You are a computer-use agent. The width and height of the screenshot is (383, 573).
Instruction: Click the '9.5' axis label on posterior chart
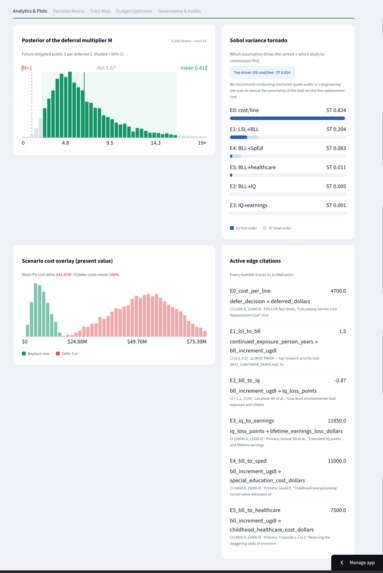point(110,143)
